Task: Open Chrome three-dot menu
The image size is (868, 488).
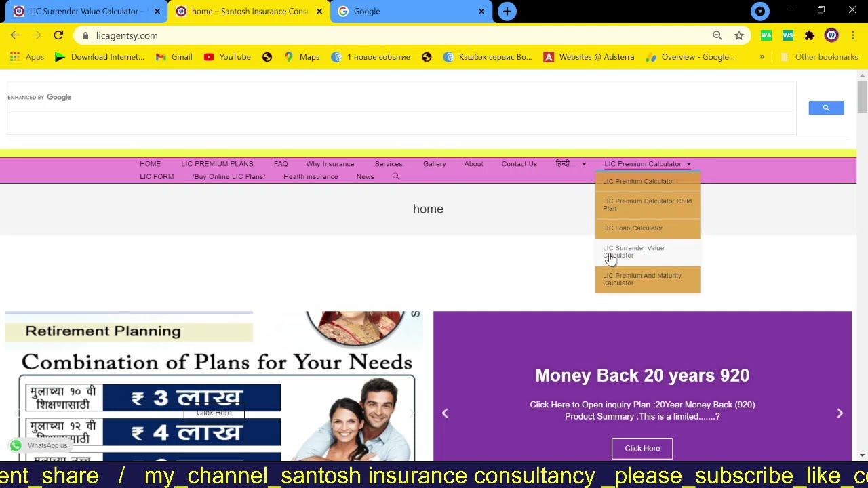Action: [853, 35]
